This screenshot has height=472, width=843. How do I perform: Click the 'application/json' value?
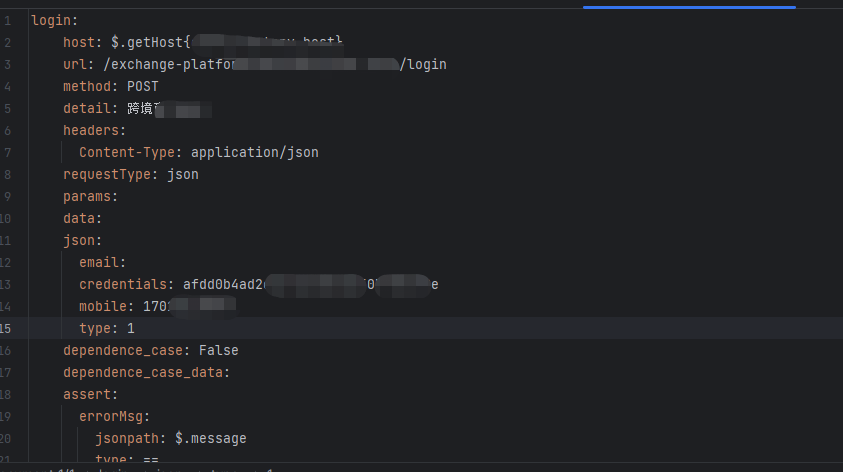tap(254, 152)
